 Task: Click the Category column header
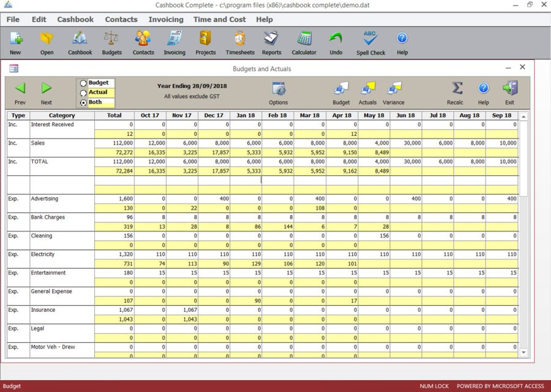(x=62, y=115)
